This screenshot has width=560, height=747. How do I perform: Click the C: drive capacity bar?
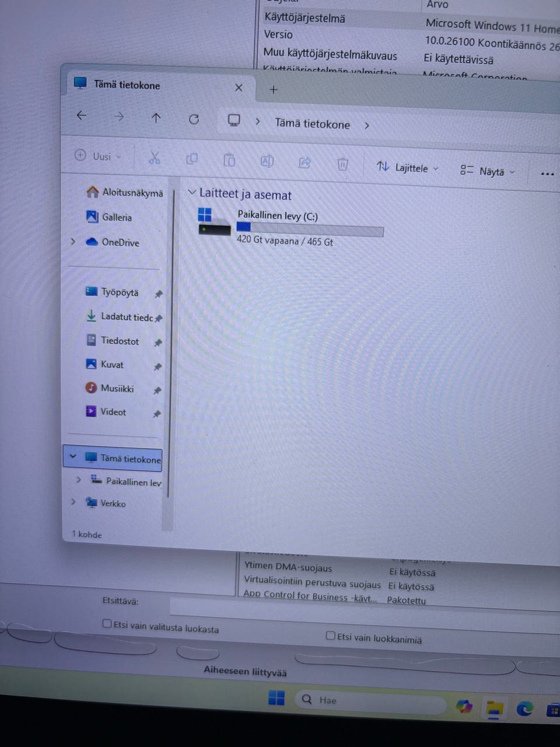pyautogui.click(x=310, y=229)
